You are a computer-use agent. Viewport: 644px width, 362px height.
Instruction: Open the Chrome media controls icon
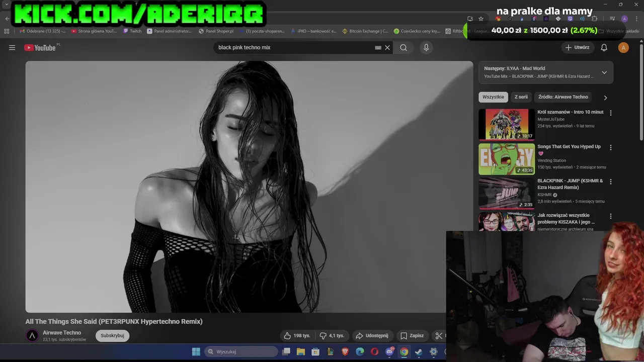(x=612, y=19)
